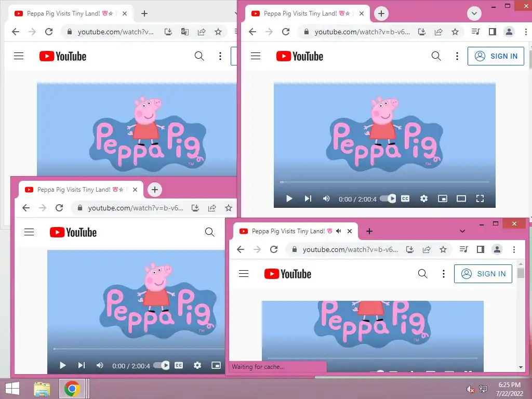Mute tab audio icon in bottom-right window

(x=339, y=231)
